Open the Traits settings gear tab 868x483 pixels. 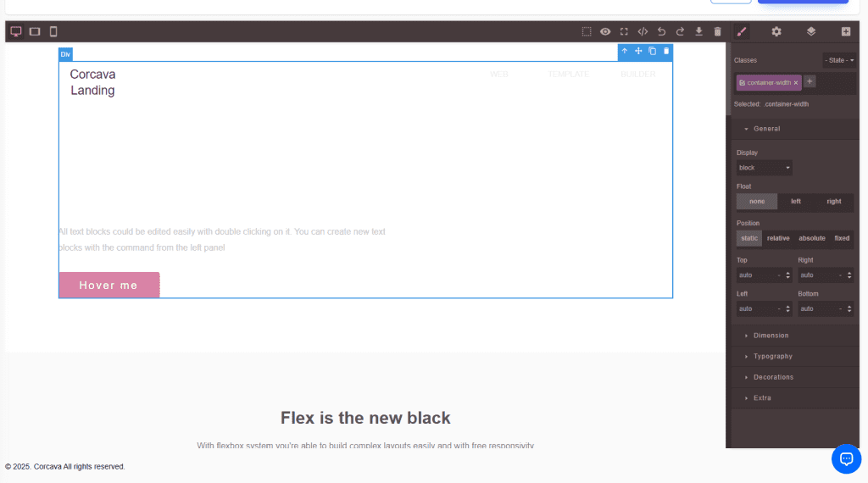point(776,31)
